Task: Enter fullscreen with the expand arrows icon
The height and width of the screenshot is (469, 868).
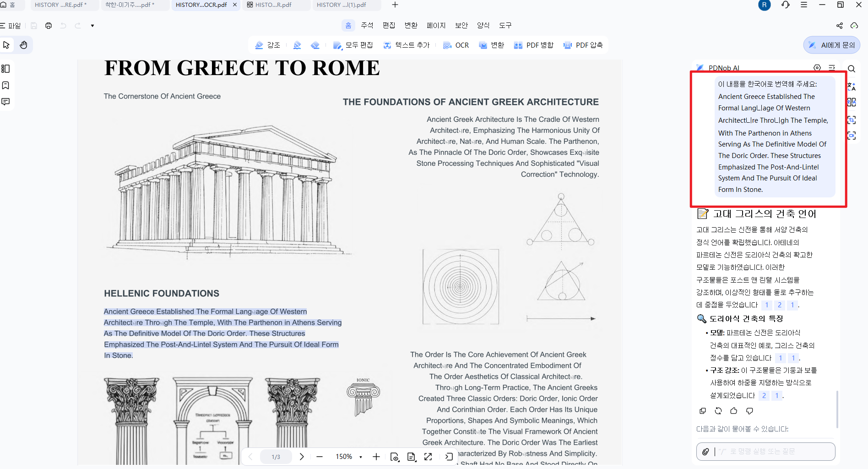Action: coord(428,457)
